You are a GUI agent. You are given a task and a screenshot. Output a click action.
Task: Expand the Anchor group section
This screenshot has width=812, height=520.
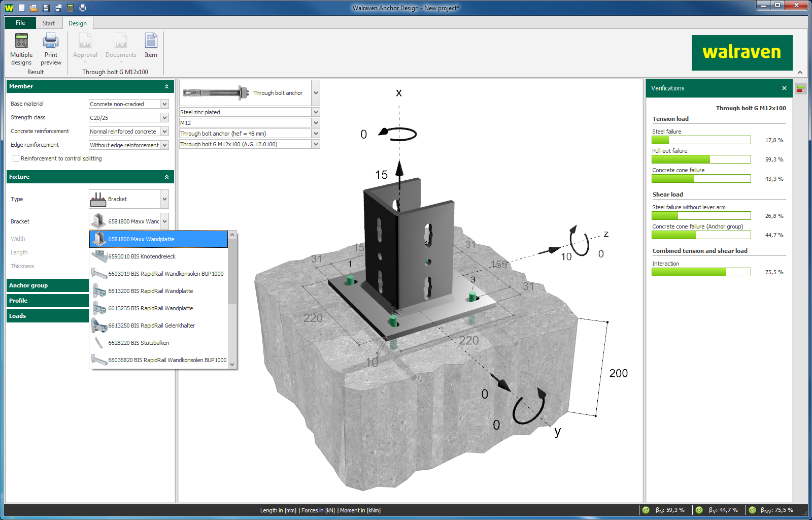[48, 285]
